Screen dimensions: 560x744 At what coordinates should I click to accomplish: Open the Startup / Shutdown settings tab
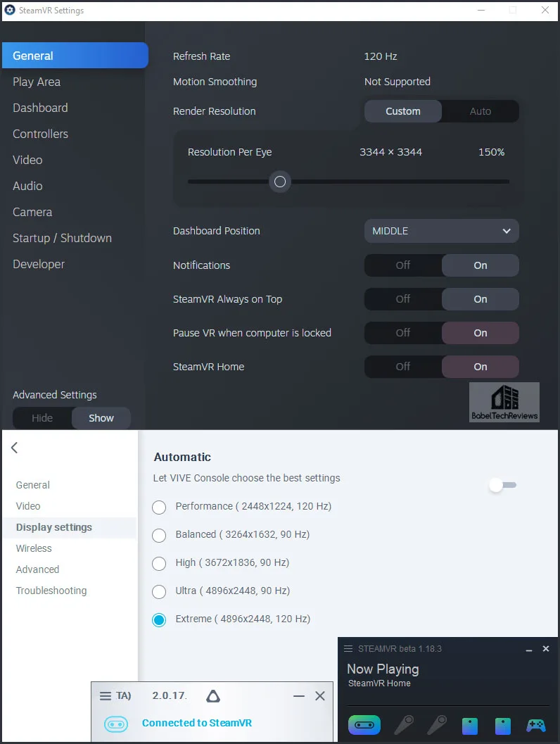(x=62, y=238)
